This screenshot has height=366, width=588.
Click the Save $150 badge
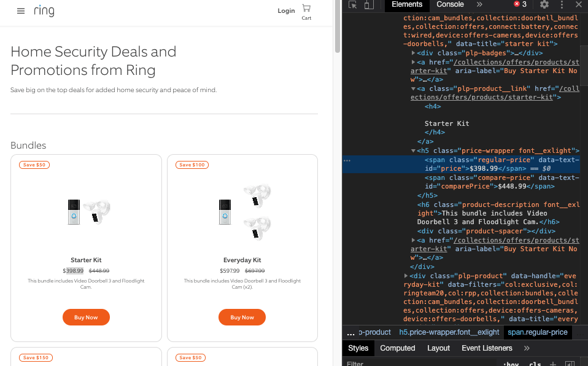[36, 358]
